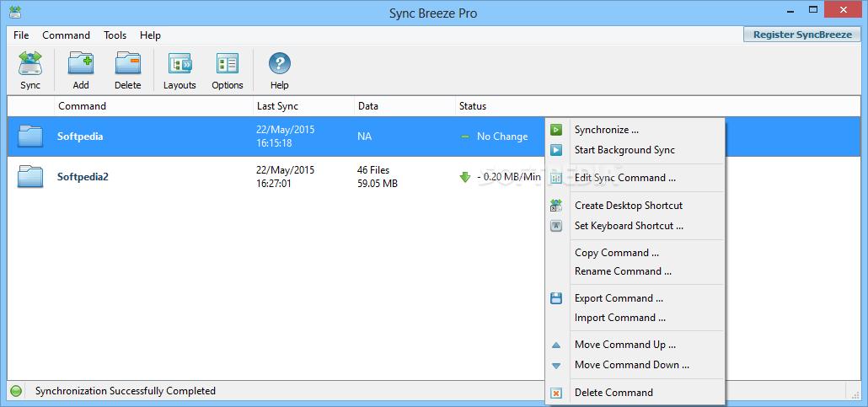Viewport: 868px width, 407px height.
Task: Click the green down arrow in Softpedia2 status
Action: click(x=465, y=177)
